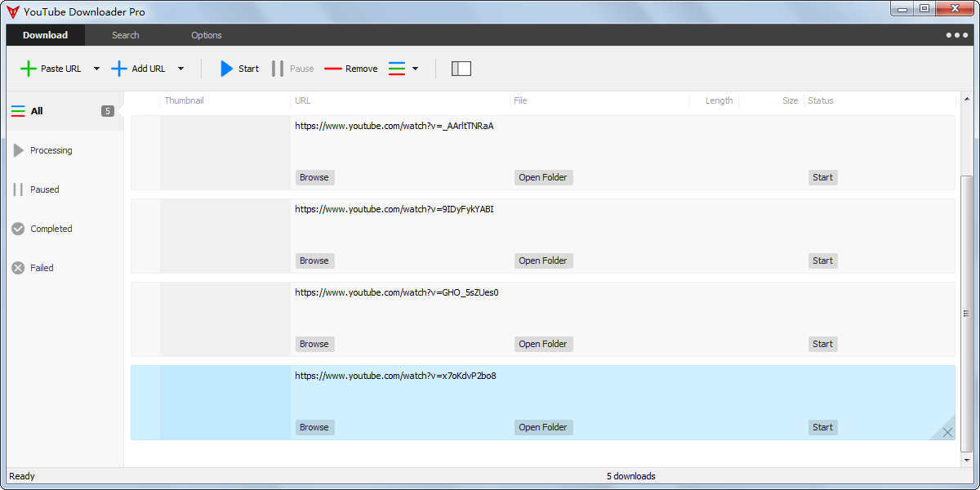Select the URL ending in 9IDyFykYABI

coord(394,209)
